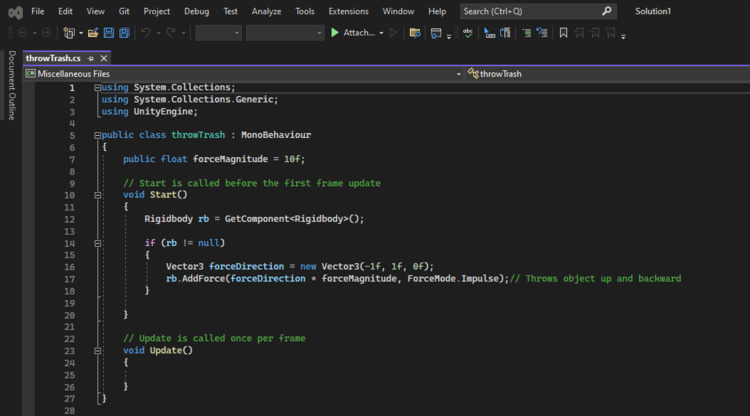Viewport: 750px width, 416px height.
Task: Click the navigate forward arrow icon
Action: tap(46, 33)
